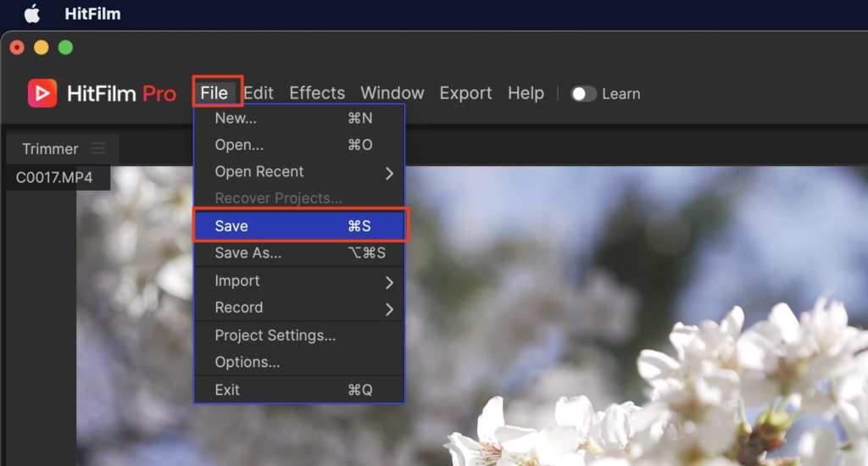Image resolution: width=868 pixels, height=466 pixels.
Task: Click the green full-screen window button
Action: (65, 47)
